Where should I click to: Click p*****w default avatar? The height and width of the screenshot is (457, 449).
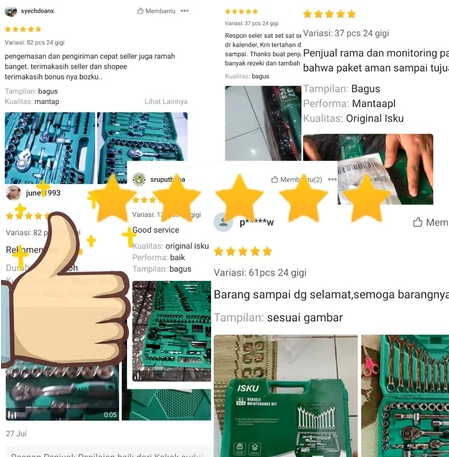click(223, 222)
